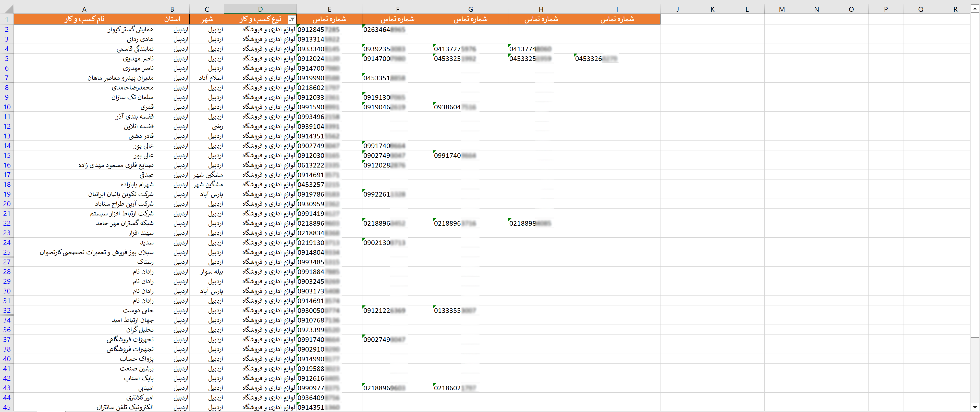This screenshot has height=412, width=980.
Task: Select city cell رضی in row 12
Action: 206,126
